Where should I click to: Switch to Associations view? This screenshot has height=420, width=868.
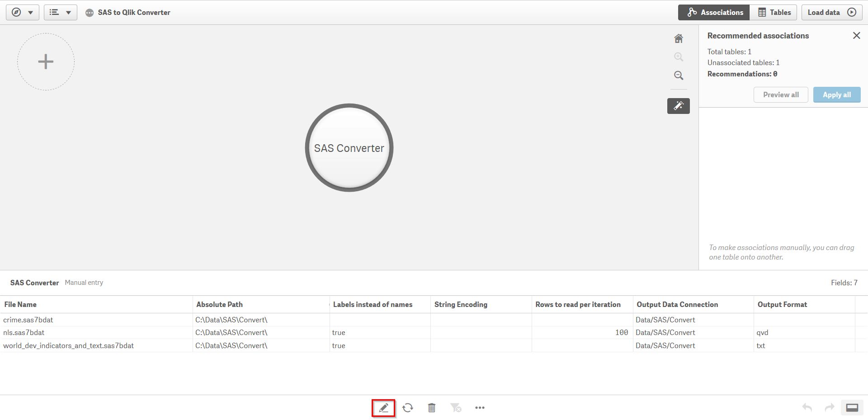click(x=714, y=12)
